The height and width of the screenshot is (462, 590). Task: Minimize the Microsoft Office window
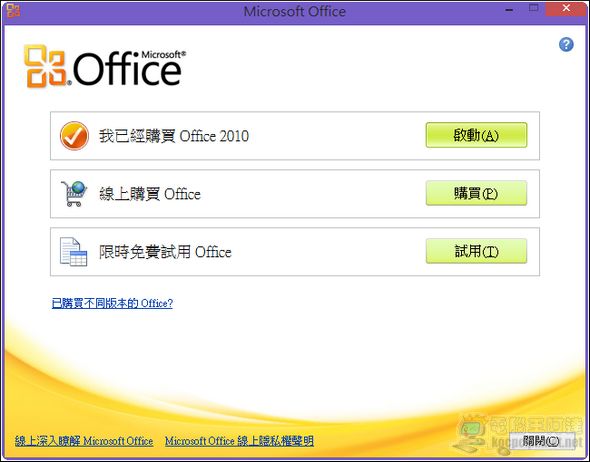509,9
